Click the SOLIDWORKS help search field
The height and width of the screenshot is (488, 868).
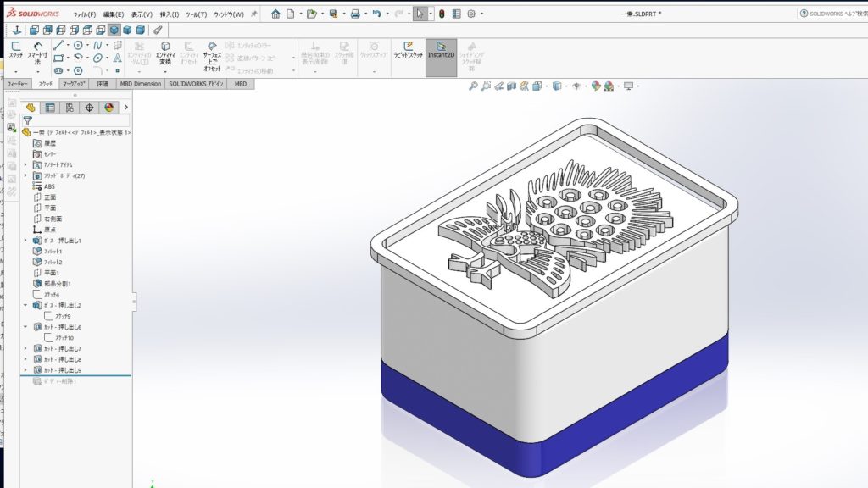point(835,14)
